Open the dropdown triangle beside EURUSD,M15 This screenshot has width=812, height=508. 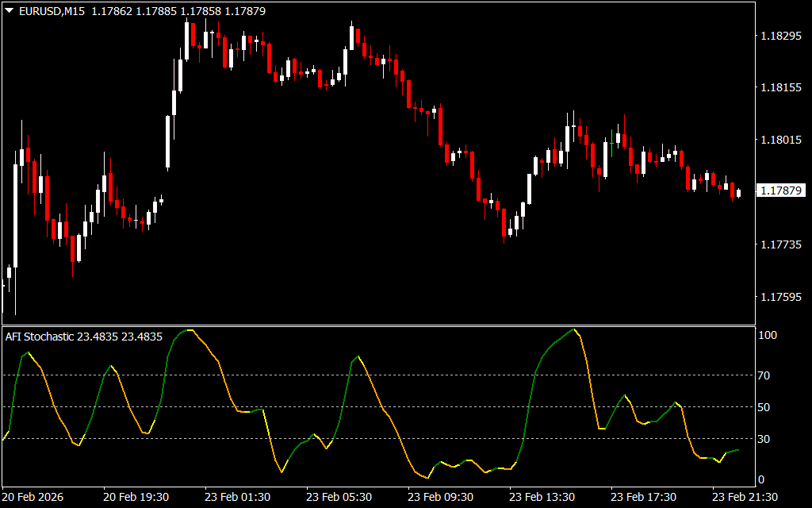[x=8, y=11]
